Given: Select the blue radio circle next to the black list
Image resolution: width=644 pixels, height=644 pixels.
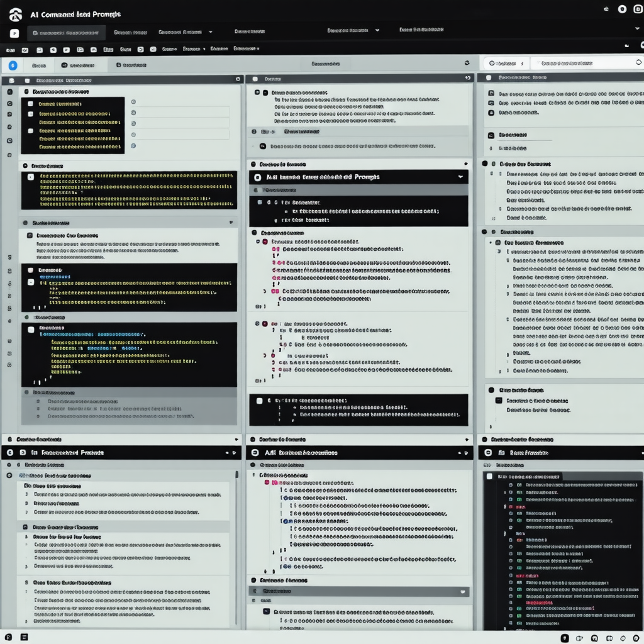Looking at the screenshot, I should coord(133,146).
